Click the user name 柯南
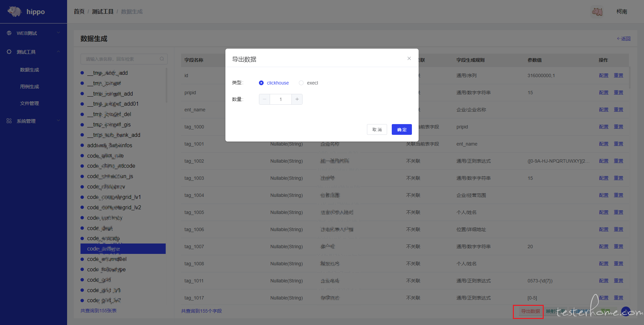 click(x=622, y=11)
